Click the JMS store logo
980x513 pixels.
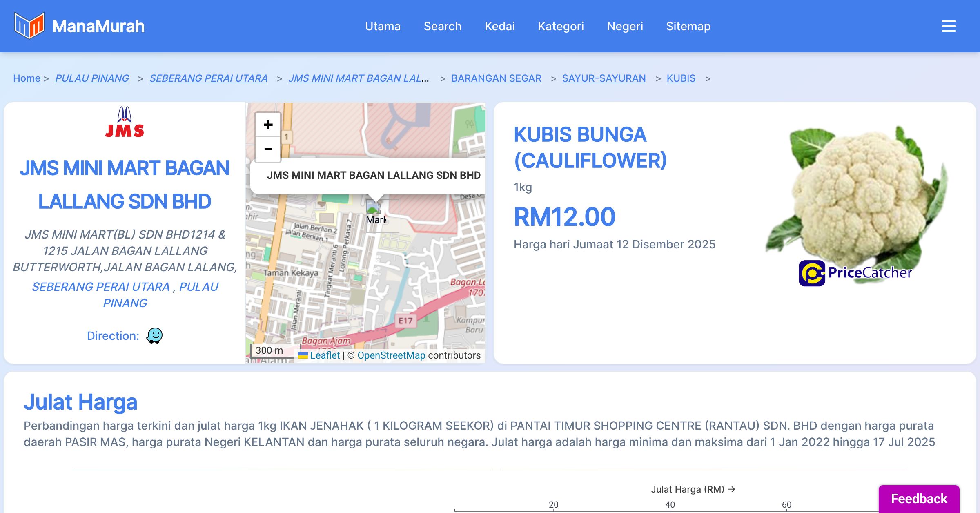pyautogui.click(x=125, y=122)
